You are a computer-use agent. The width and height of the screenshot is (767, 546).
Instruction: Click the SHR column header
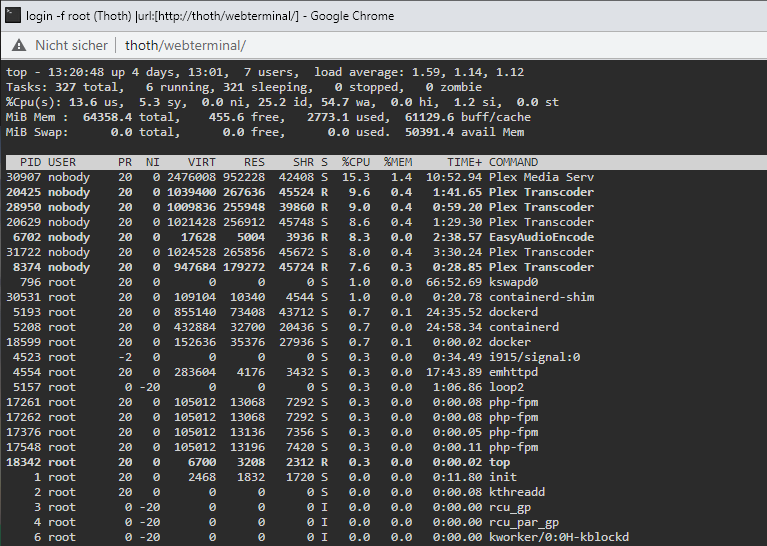pyautogui.click(x=303, y=162)
